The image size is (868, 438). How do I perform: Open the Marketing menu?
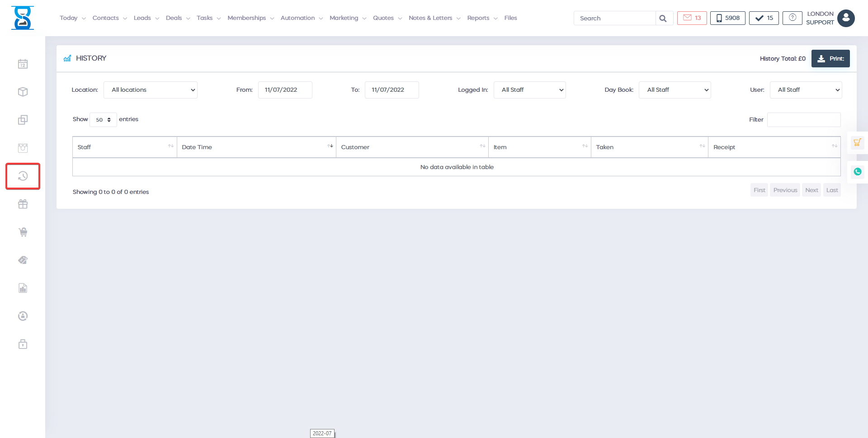pyautogui.click(x=344, y=18)
